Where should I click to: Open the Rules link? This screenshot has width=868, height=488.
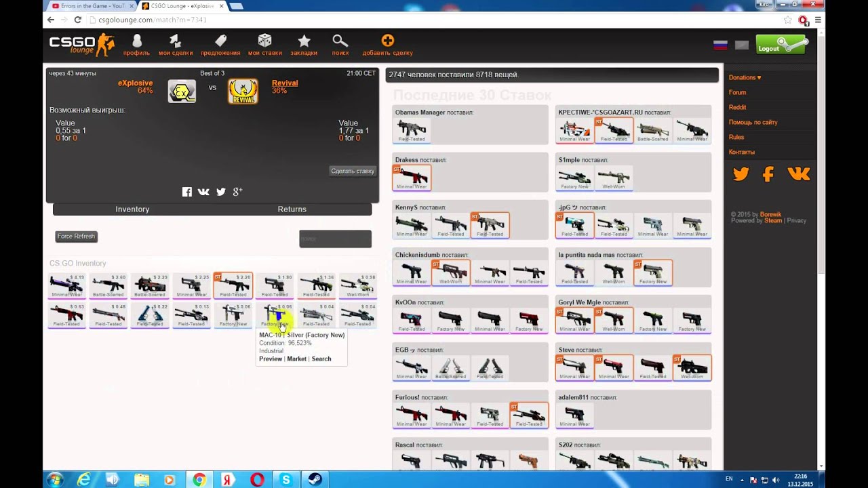pyautogui.click(x=736, y=137)
